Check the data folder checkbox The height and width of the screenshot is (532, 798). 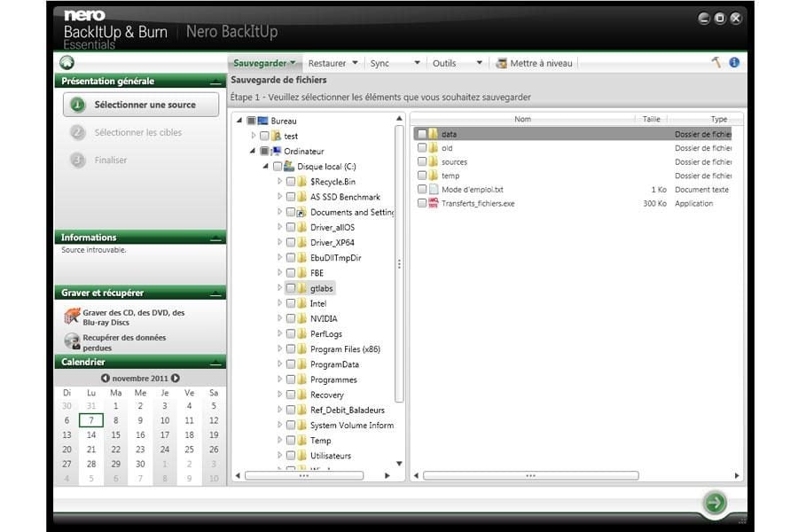(x=422, y=134)
